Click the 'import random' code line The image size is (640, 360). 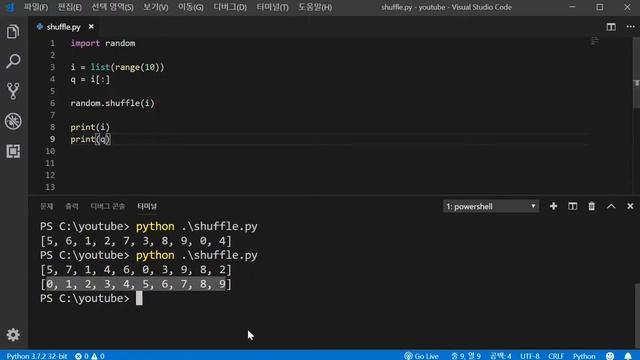[x=103, y=43]
